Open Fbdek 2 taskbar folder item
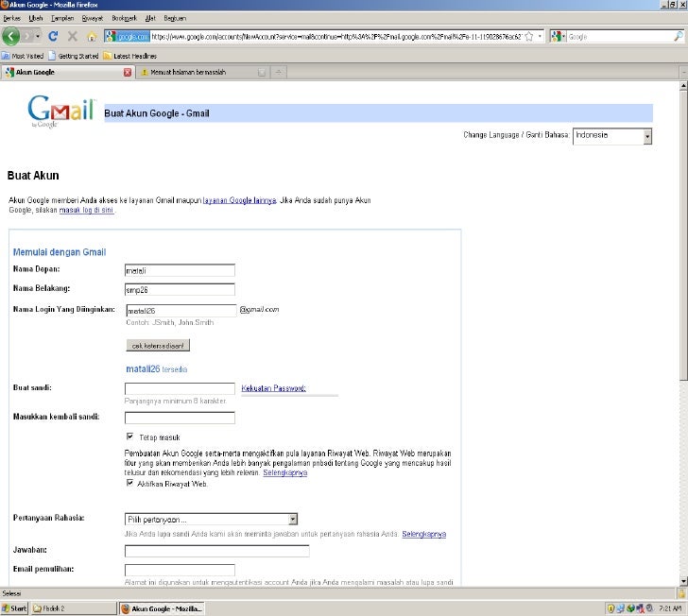 (74, 608)
